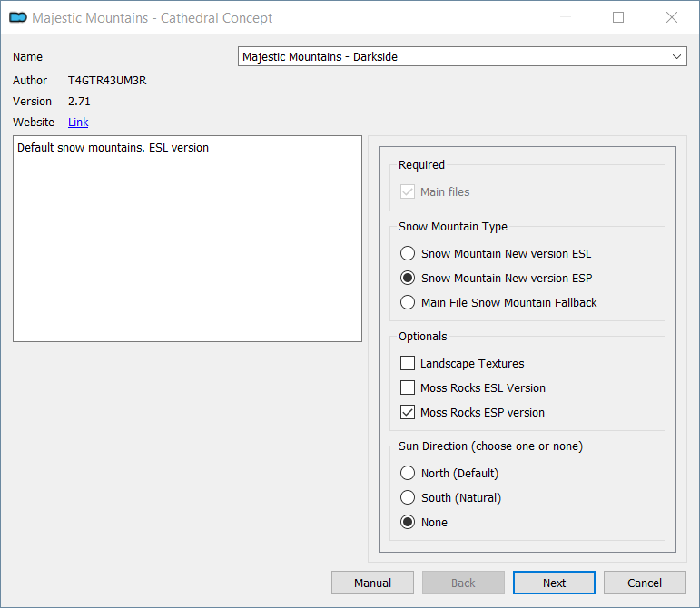Click the Sun Direction (choose one or none) label
Viewport: 700px width, 608px height.
490,446
